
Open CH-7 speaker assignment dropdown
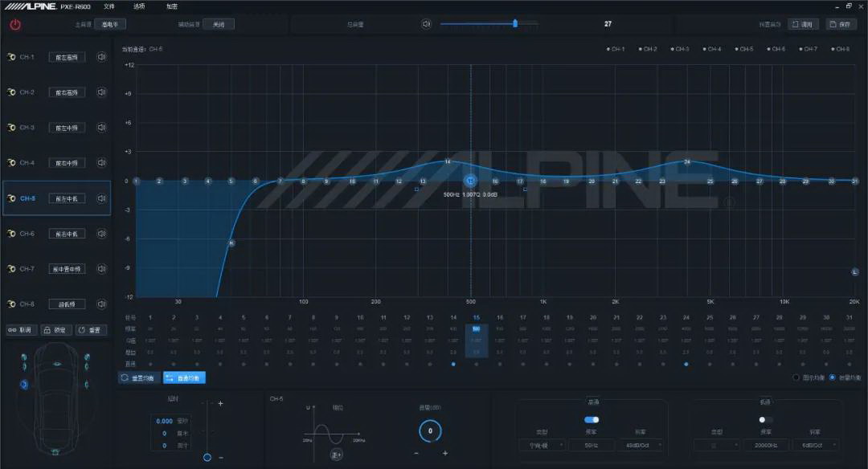click(67, 269)
